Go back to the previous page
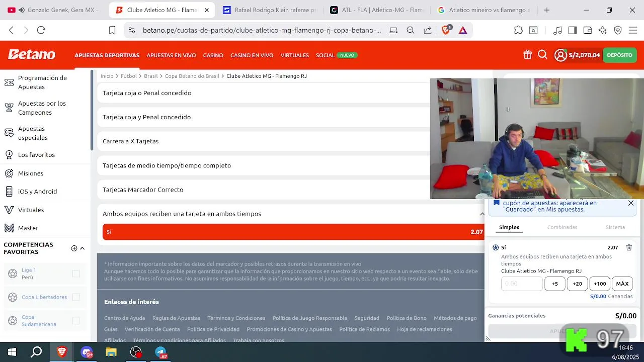The width and height of the screenshot is (644, 362). pos(11,30)
